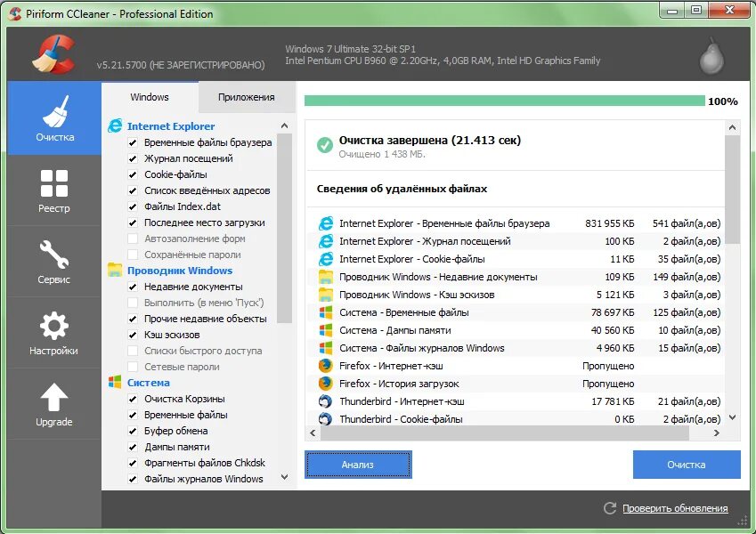Click Windows icon on Дампы памяти result
The height and width of the screenshot is (534, 756).
[326, 330]
